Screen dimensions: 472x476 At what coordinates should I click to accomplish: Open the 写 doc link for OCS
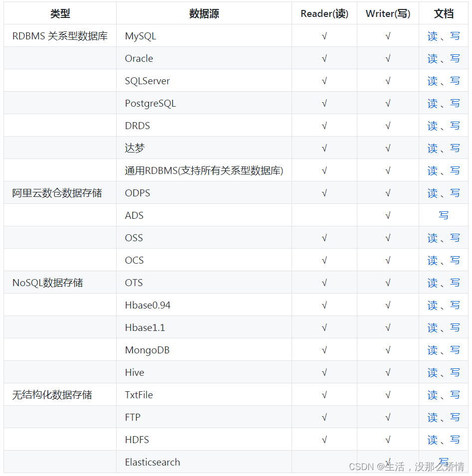click(x=455, y=261)
